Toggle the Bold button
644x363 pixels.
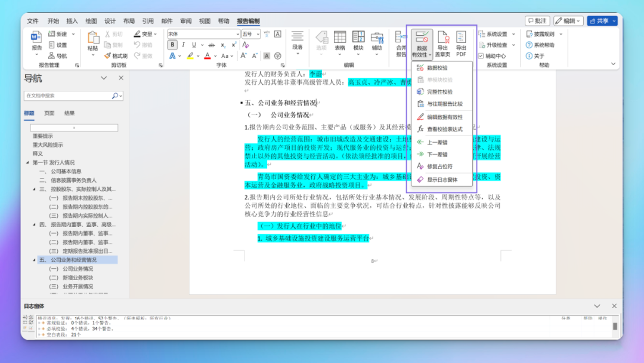point(172,45)
